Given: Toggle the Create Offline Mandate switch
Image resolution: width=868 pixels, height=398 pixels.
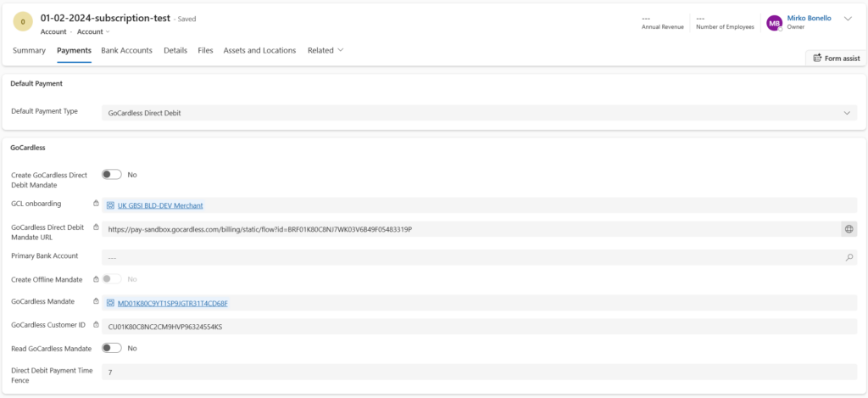Looking at the screenshot, I should click(x=112, y=278).
